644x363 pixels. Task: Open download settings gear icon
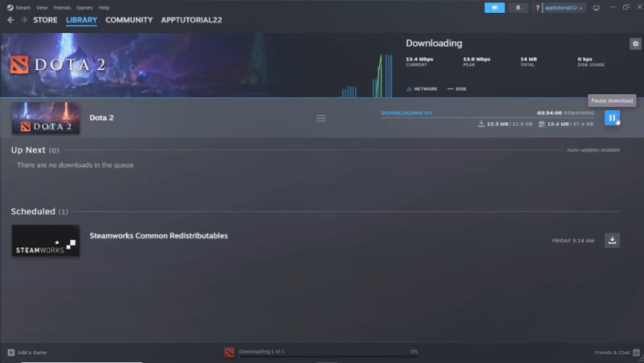[x=635, y=43]
